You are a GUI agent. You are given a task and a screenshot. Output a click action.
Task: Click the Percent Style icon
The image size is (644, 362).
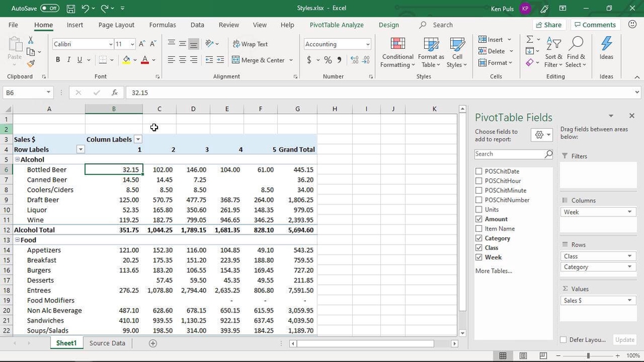[327, 60]
